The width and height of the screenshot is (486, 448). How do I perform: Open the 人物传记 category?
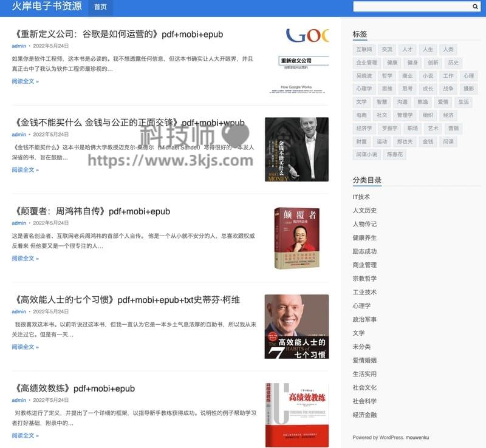point(364,225)
